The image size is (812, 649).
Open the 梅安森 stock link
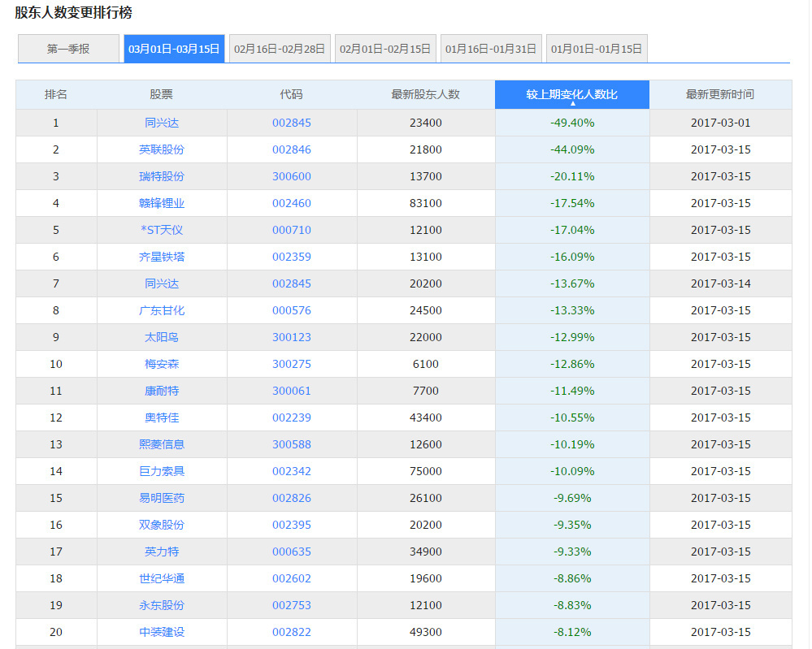(162, 364)
